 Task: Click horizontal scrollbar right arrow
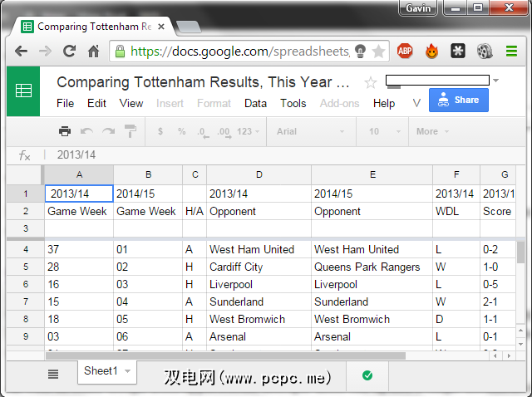(509, 355)
